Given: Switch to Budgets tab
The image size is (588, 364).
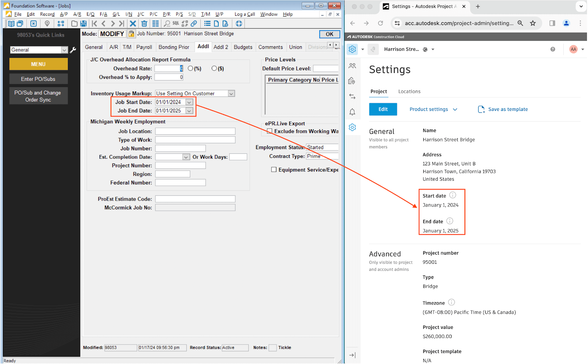Looking at the screenshot, I should point(243,47).
